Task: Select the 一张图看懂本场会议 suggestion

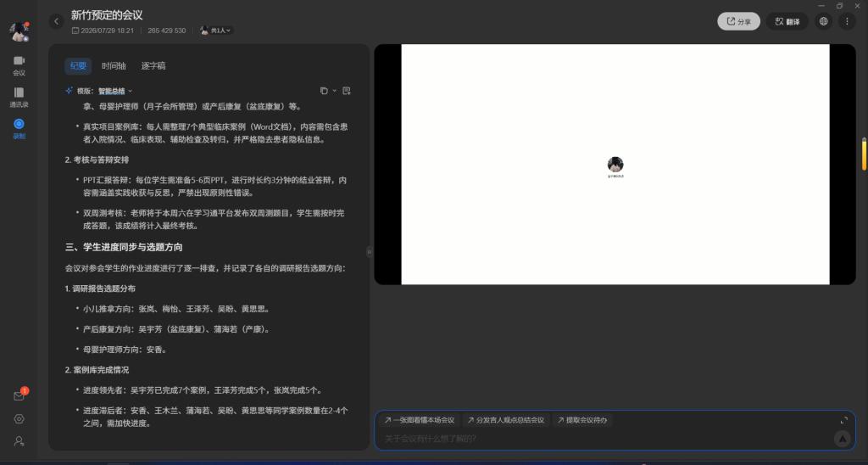Action: [x=419, y=420]
